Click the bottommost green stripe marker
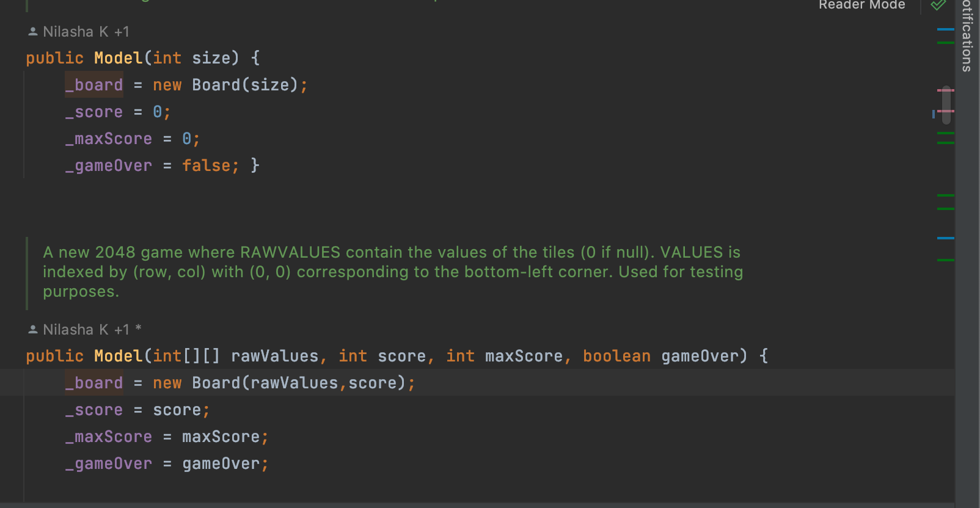 click(945, 260)
